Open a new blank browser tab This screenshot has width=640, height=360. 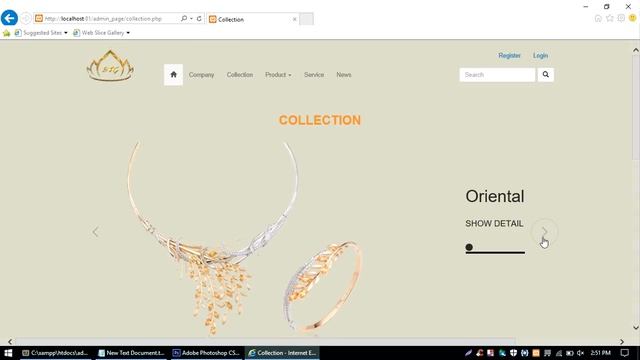[307, 19]
